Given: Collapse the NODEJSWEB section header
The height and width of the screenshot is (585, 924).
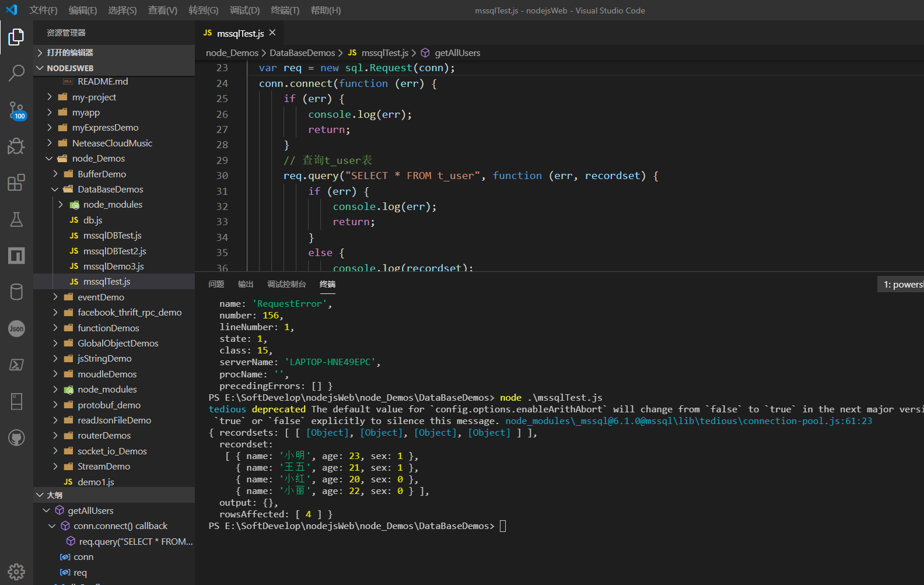Looking at the screenshot, I should (70, 68).
